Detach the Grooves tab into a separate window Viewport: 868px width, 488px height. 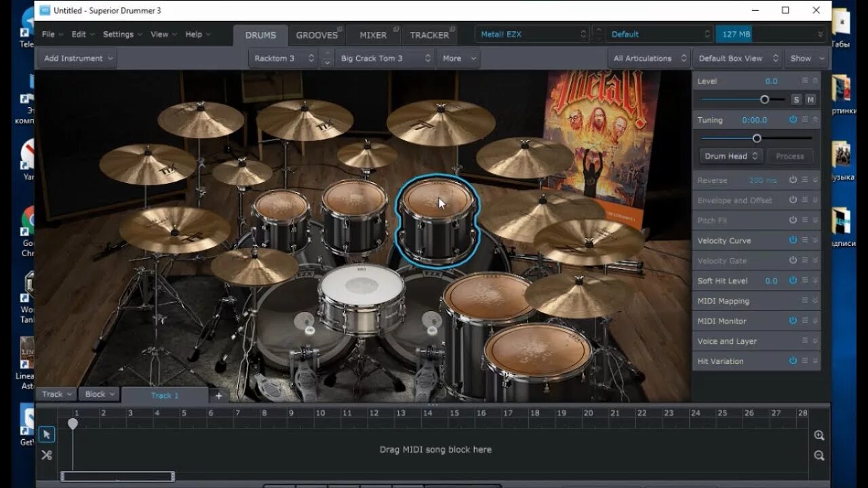(340, 29)
